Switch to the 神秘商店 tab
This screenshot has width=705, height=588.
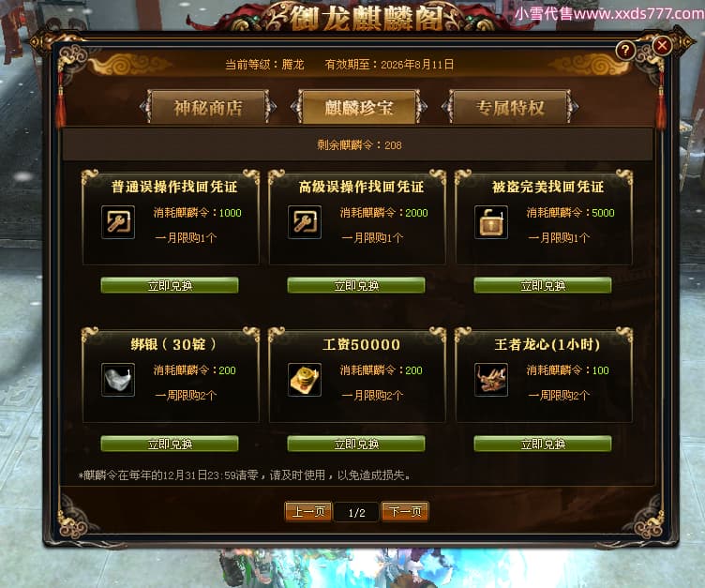pyautogui.click(x=208, y=107)
